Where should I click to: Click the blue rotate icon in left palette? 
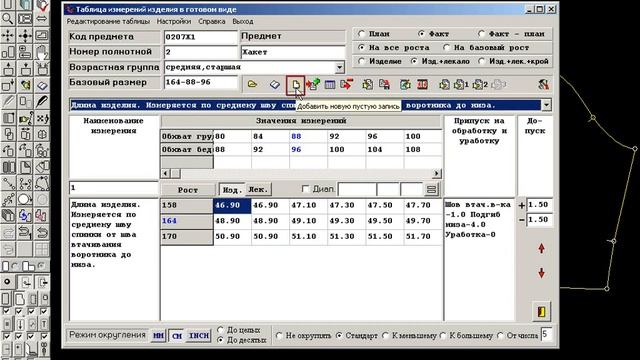pyautogui.click(x=25, y=216)
